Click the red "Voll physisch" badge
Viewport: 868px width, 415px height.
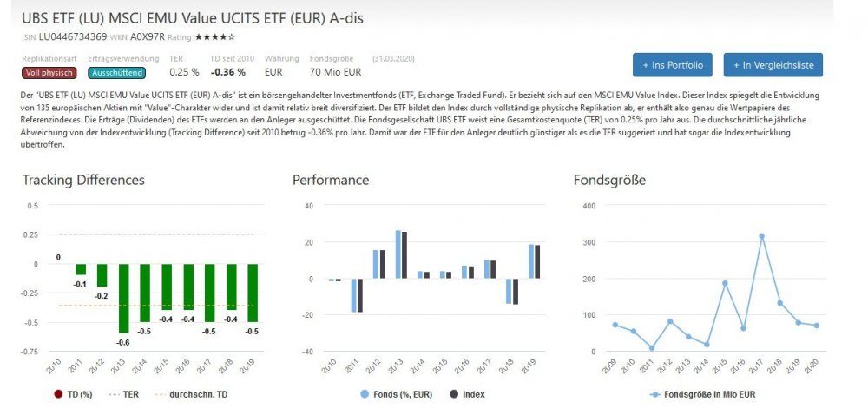49,73
